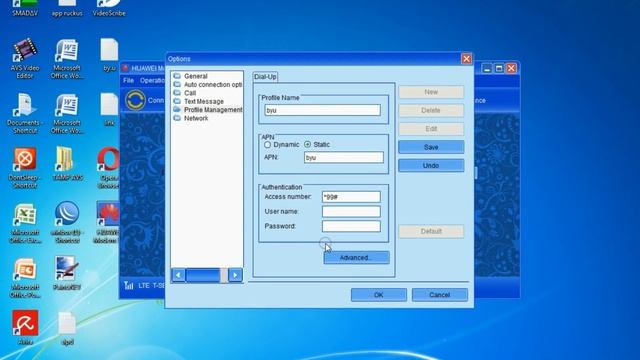Click the Edit profile button

pyautogui.click(x=431, y=129)
